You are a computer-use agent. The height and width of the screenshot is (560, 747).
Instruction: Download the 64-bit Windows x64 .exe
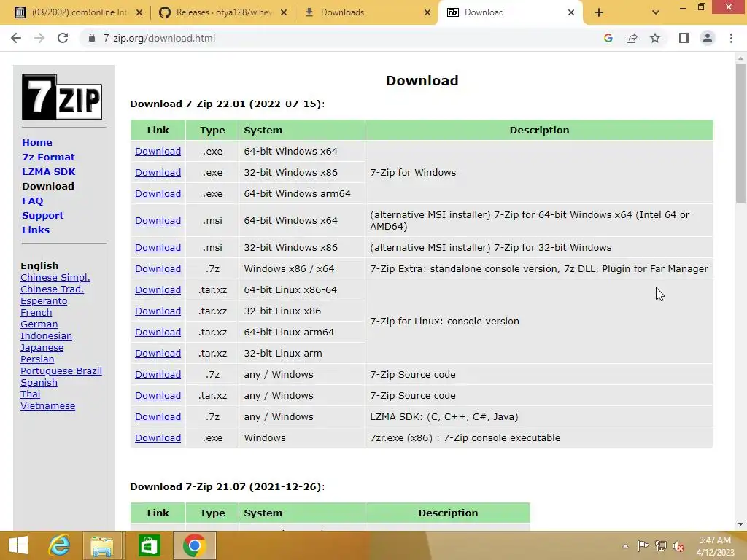(158, 152)
